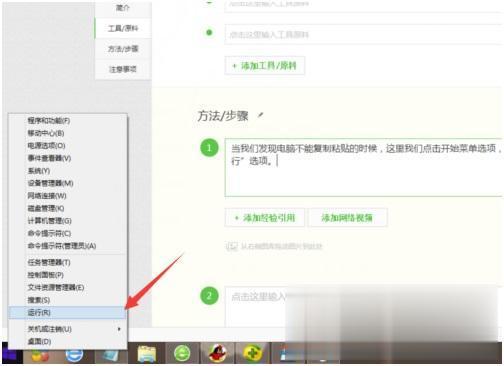
Task: Open the File Explorer folder icon in taskbar
Action: (147, 353)
